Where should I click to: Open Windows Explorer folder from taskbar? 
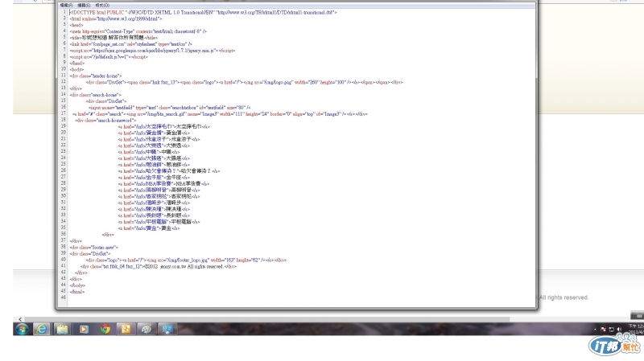click(63, 329)
